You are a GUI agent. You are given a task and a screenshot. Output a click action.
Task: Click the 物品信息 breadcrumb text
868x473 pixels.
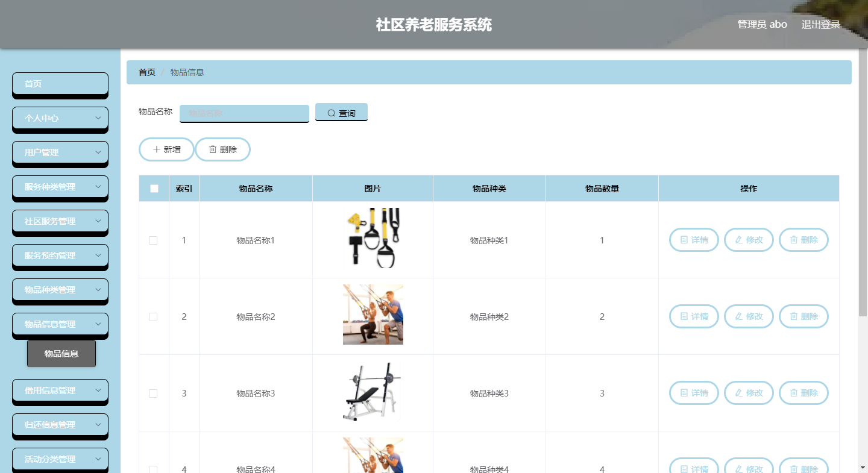187,72
